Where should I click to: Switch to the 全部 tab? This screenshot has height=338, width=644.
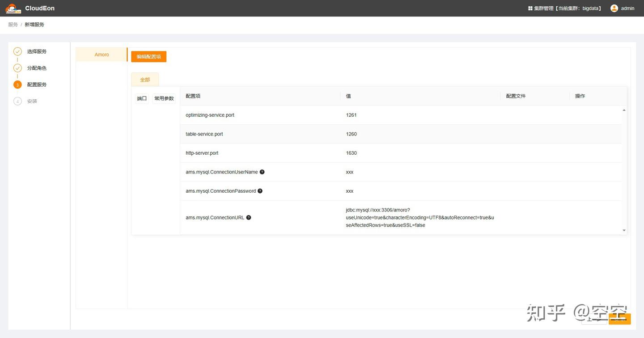pos(145,80)
